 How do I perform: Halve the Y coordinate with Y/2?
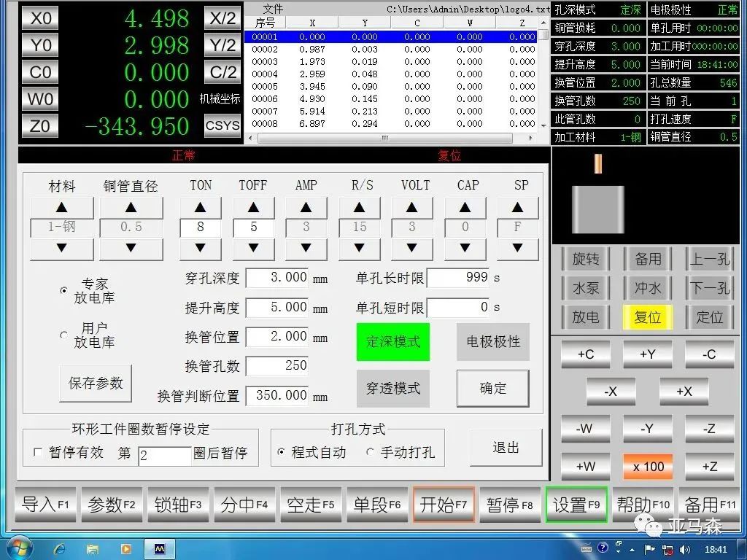(222, 45)
